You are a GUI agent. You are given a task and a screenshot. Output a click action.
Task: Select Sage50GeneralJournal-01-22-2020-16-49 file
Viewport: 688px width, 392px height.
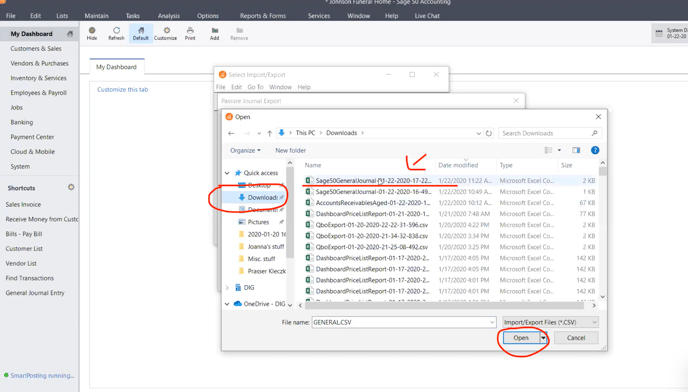coord(373,192)
